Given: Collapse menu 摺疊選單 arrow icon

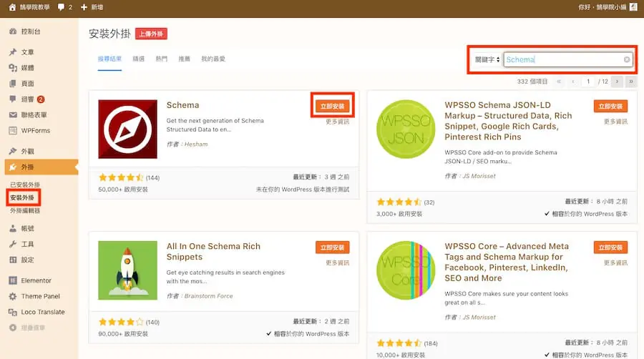Looking at the screenshot, I should coord(13,328).
